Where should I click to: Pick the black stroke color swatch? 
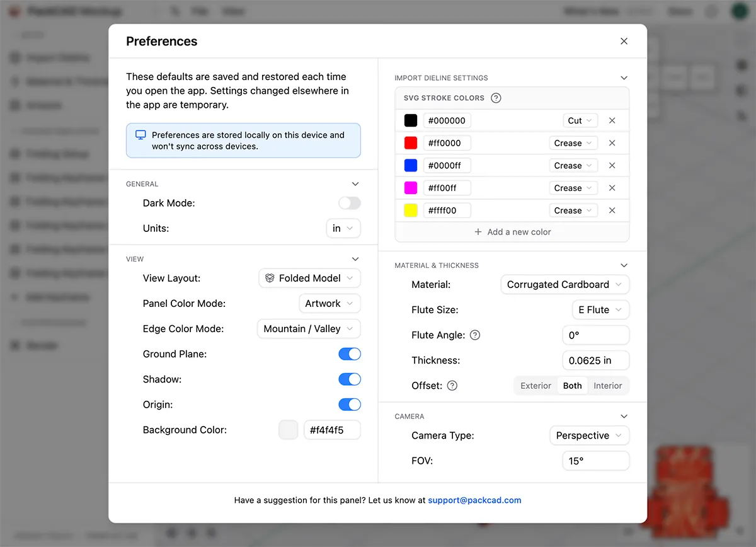tap(411, 120)
